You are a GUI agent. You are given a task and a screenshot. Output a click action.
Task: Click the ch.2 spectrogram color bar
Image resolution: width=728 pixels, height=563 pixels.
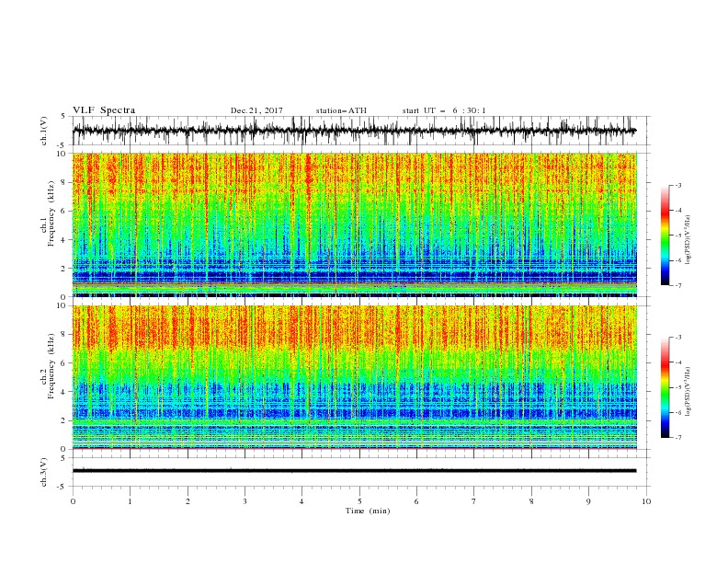click(665, 387)
